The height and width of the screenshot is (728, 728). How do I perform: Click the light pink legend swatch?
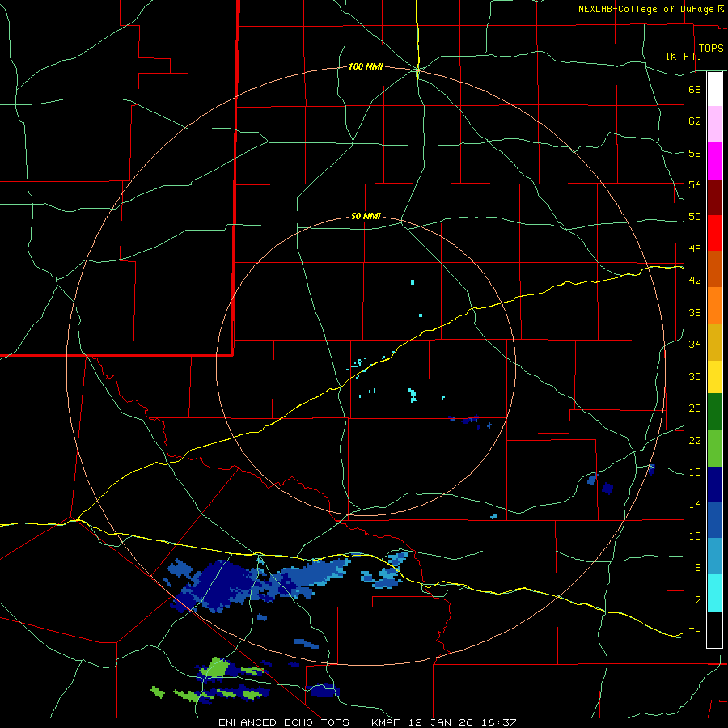tap(714, 124)
